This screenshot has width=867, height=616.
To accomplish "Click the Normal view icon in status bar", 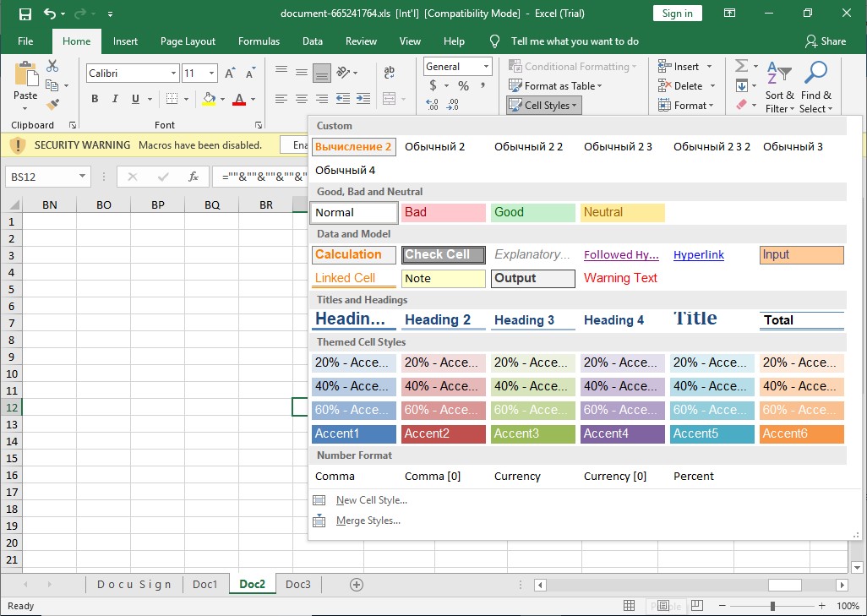I will tap(630, 606).
